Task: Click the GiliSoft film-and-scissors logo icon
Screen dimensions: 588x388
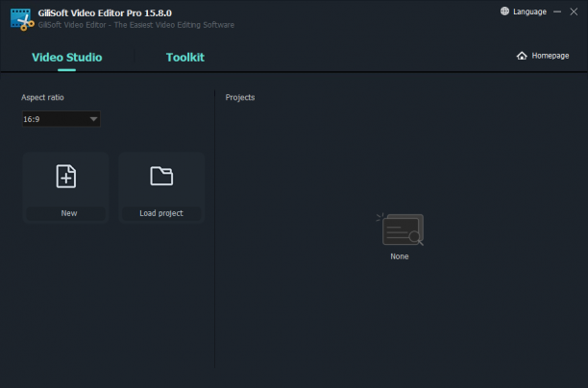Action: (x=22, y=19)
